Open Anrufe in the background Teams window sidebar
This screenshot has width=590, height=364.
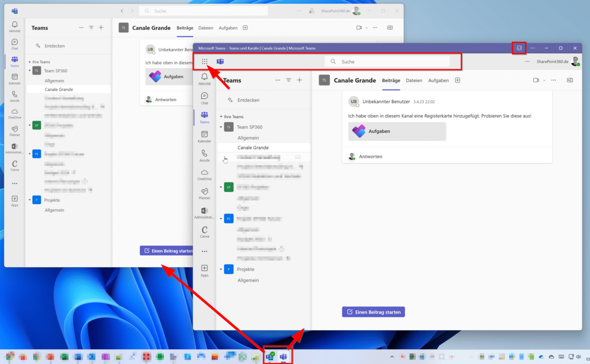(x=15, y=96)
